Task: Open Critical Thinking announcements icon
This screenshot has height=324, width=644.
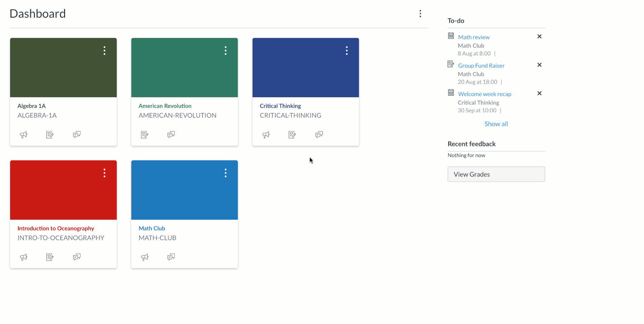Action: point(266,135)
